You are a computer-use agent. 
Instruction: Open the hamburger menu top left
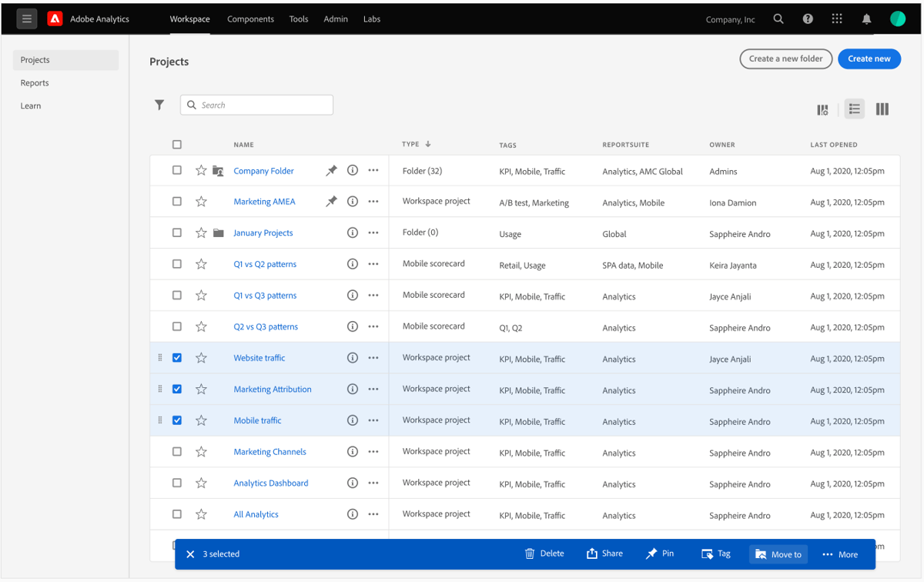click(x=26, y=18)
